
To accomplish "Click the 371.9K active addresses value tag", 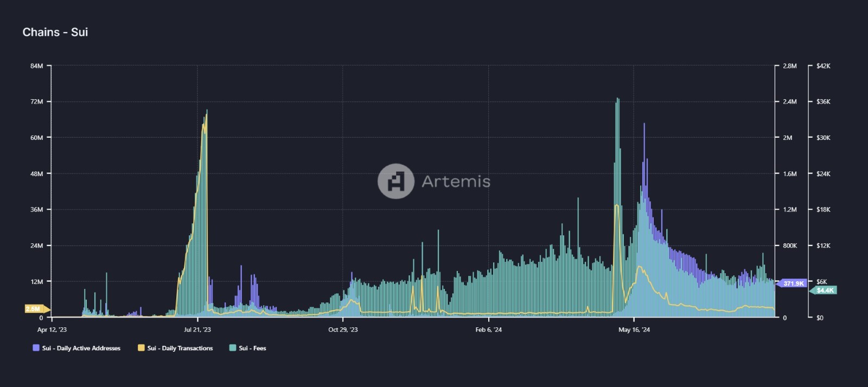I will pyautogui.click(x=792, y=283).
